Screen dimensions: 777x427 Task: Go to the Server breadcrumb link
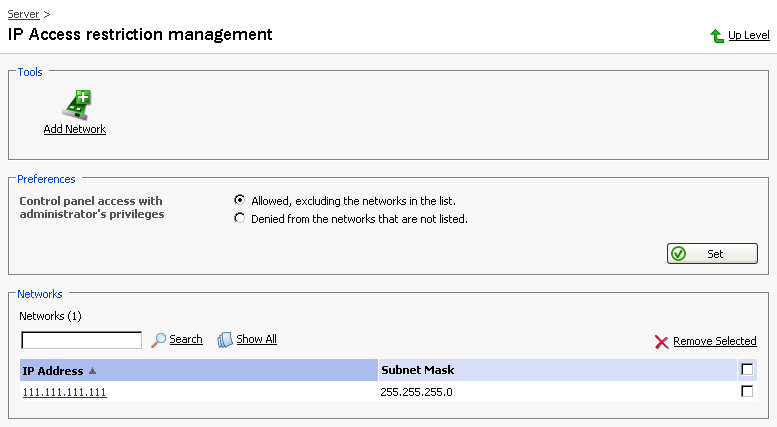24,14
